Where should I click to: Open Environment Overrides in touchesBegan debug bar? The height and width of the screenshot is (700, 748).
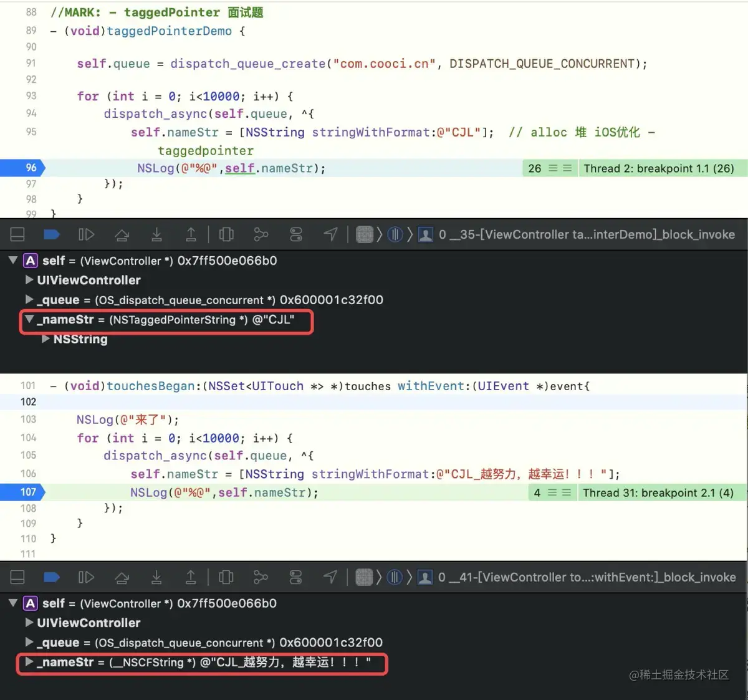coord(296,577)
